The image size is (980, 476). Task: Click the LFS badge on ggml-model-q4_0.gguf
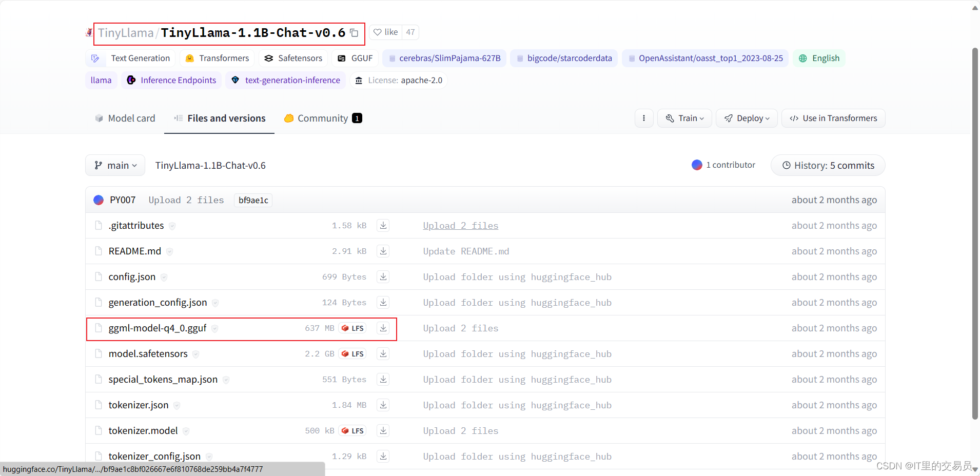352,328
